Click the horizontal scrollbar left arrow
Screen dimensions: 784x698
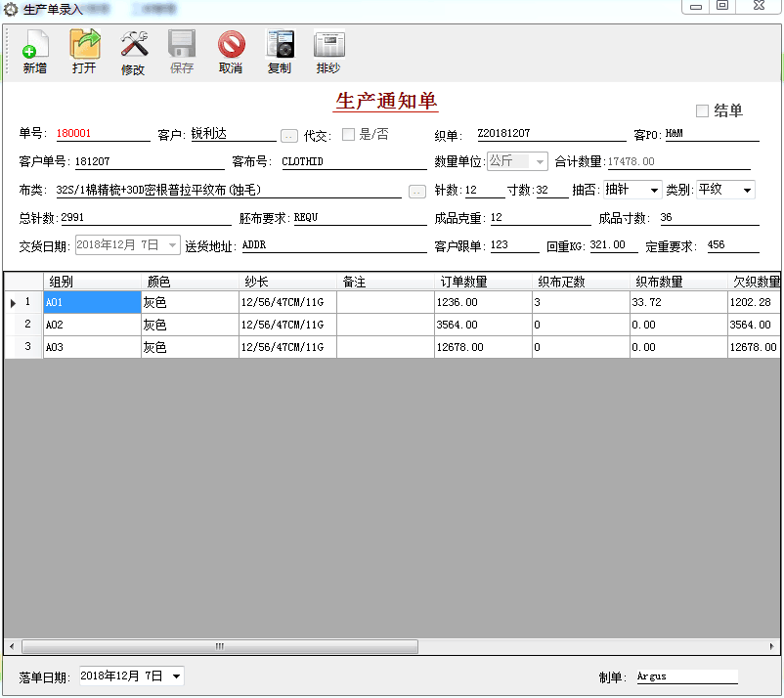[12, 646]
